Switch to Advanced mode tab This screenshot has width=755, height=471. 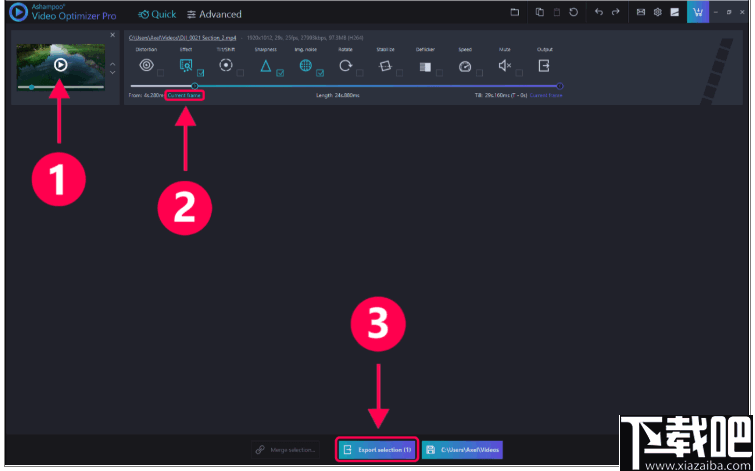click(x=214, y=14)
